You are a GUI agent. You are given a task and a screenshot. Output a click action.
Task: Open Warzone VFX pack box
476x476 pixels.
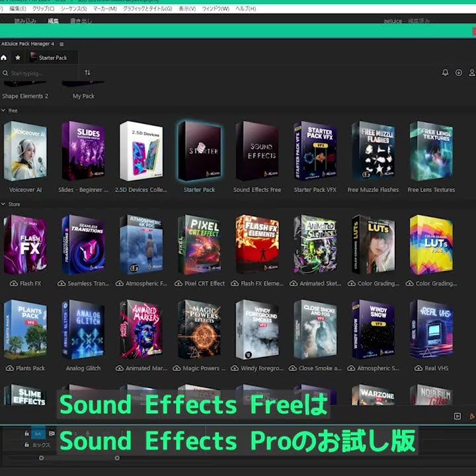click(373, 395)
